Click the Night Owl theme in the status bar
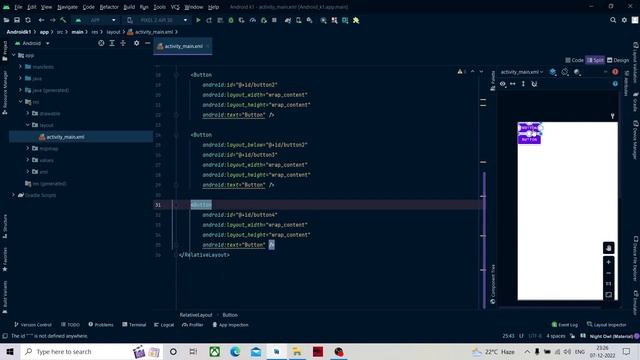 tap(611, 336)
